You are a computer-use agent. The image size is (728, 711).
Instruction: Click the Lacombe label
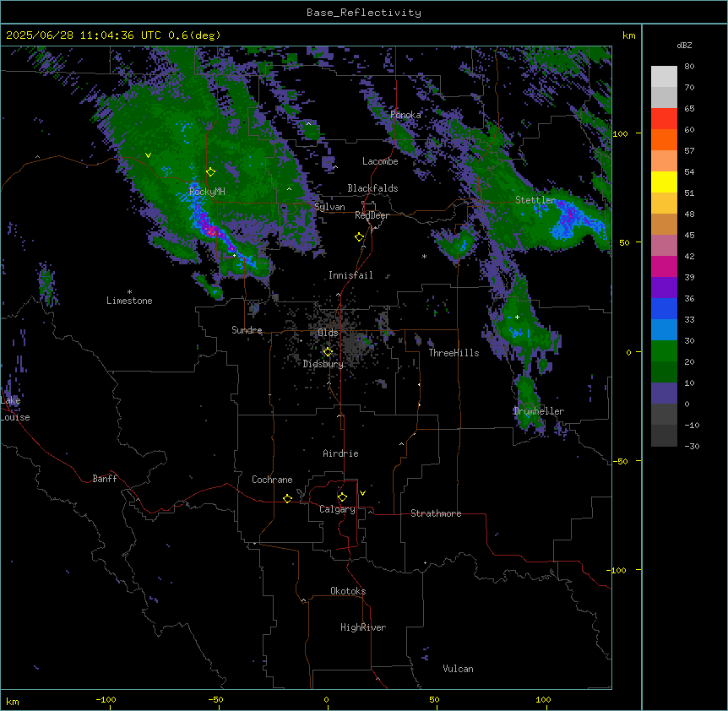coord(380,161)
